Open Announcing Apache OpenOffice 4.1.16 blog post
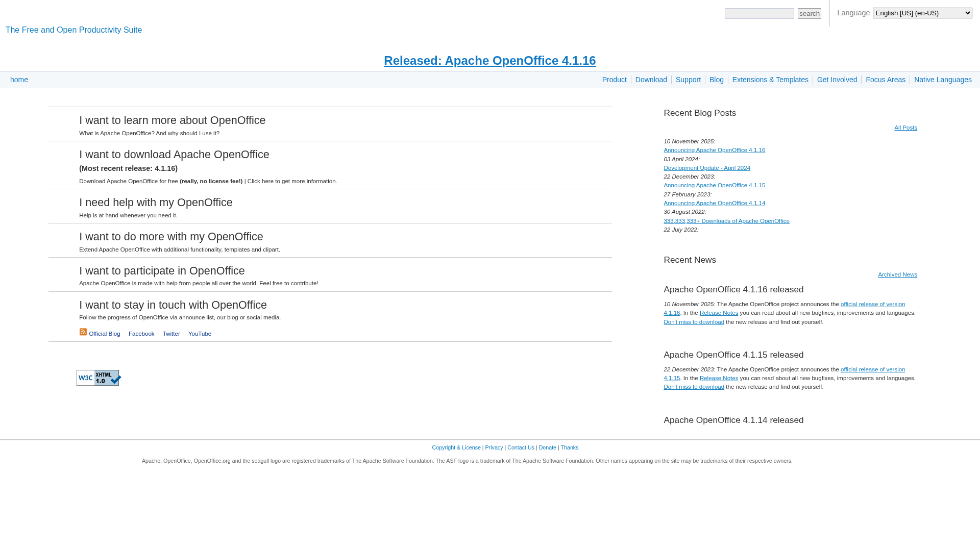The width and height of the screenshot is (980, 551). 714,150
